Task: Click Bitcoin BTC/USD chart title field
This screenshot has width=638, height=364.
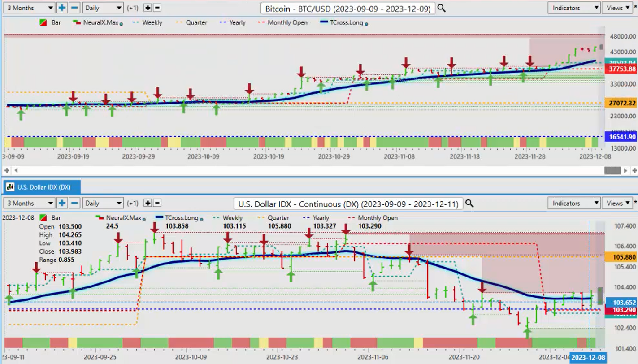Action: point(348,8)
